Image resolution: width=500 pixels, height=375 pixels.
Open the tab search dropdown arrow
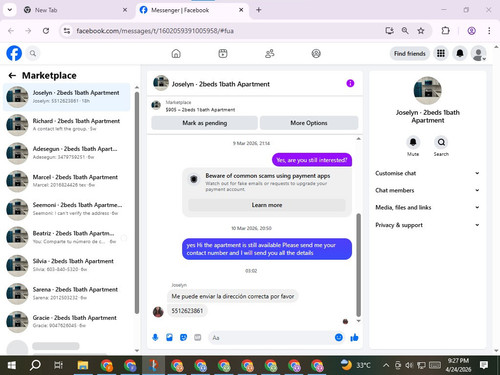click(x=10, y=10)
